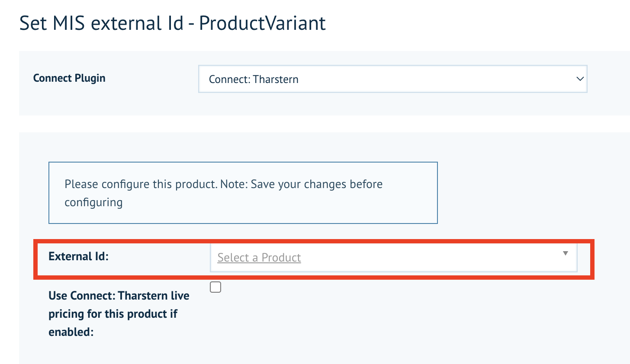Screen dimensions: 630x364
Task: Click the 'External Id:' field label
Action: (78, 256)
